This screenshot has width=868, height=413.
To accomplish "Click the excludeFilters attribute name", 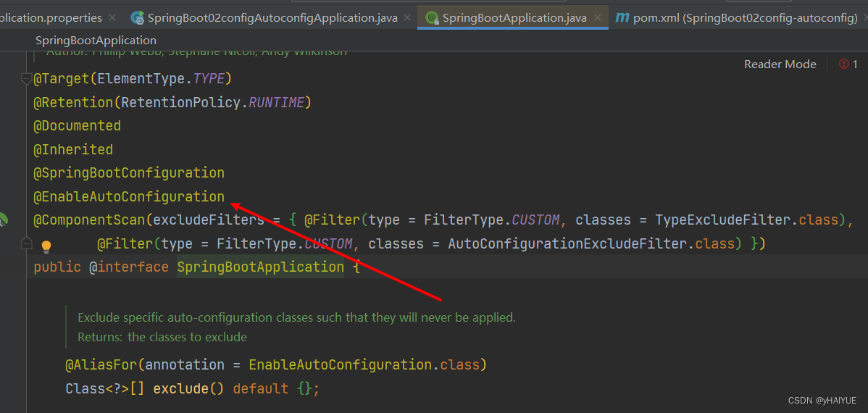I will tap(208, 220).
